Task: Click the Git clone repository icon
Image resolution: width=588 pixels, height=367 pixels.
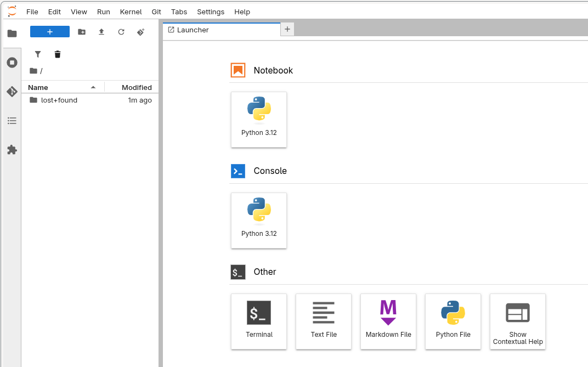Action: (141, 32)
